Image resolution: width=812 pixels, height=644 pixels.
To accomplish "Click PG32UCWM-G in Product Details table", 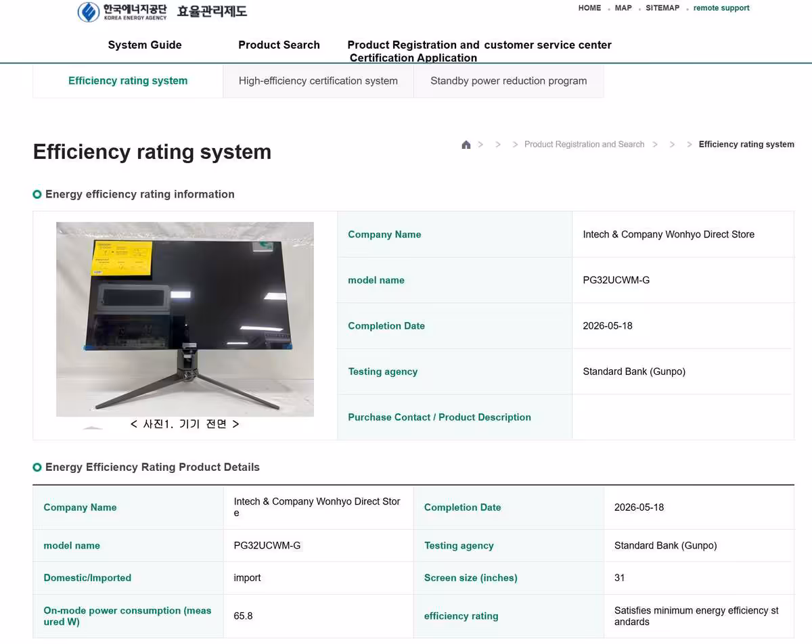I will pos(267,546).
